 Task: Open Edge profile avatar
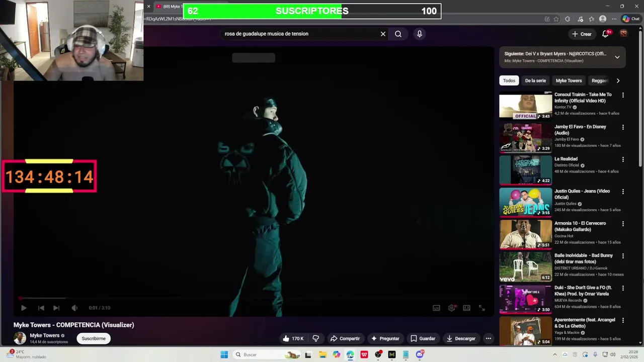[x=603, y=19]
